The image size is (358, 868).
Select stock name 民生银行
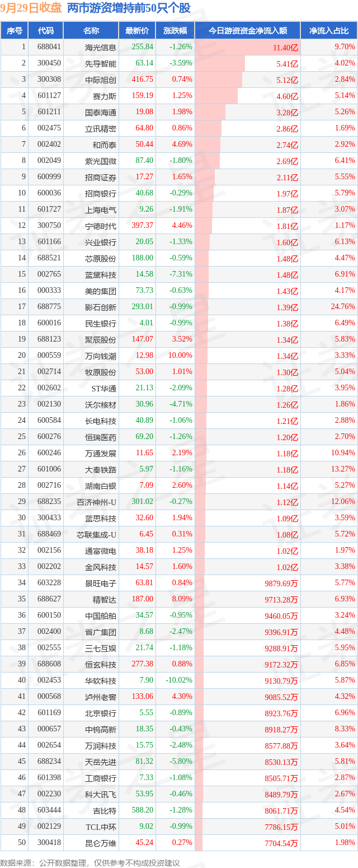click(x=101, y=323)
